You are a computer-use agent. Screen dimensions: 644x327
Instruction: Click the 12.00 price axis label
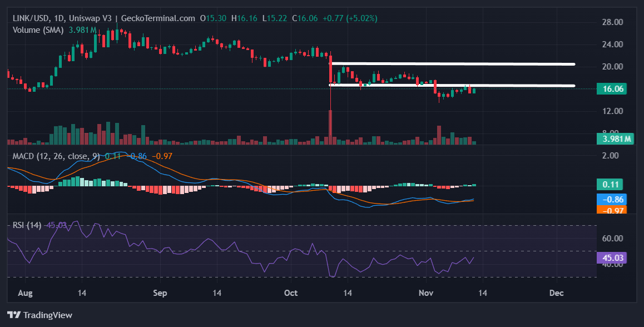tap(612, 111)
